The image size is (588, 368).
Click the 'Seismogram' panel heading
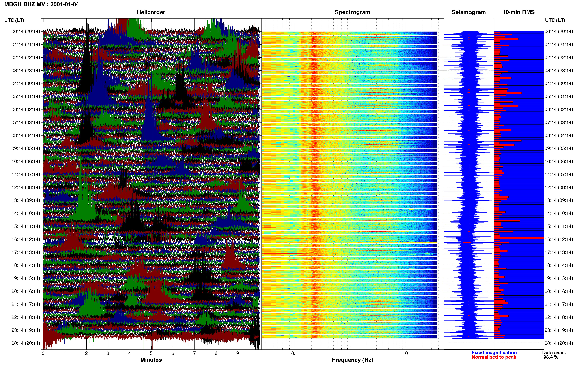pyautogui.click(x=468, y=12)
